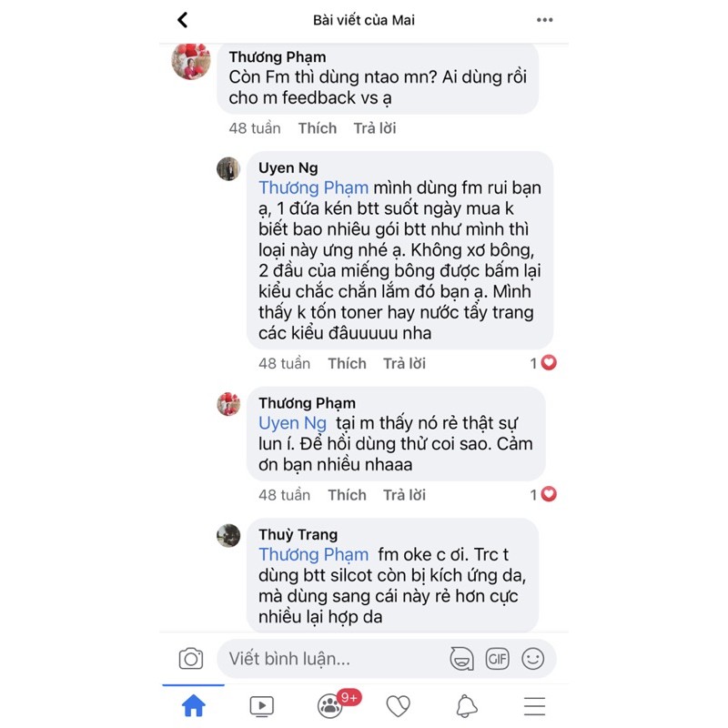
Task: Open the GIF picker
Action: click(x=497, y=658)
